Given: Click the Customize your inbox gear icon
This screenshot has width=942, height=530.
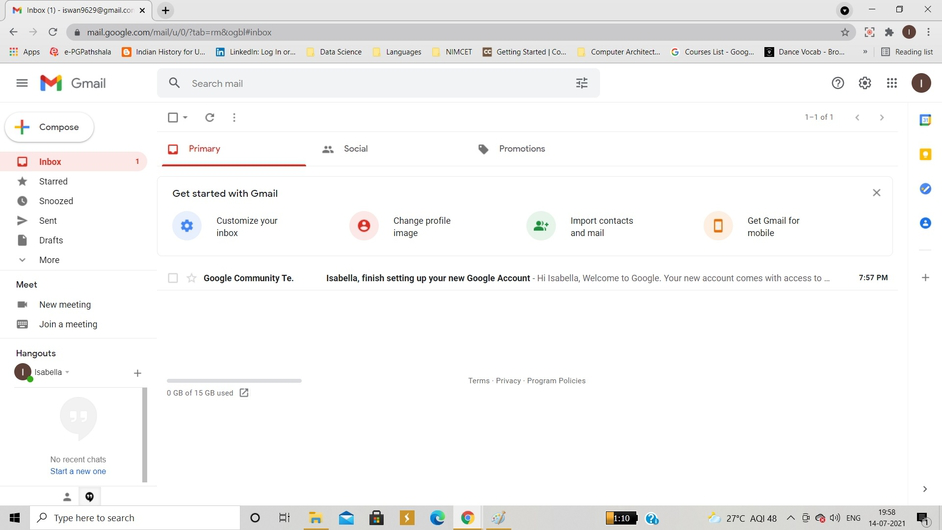Looking at the screenshot, I should click(x=187, y=226).
